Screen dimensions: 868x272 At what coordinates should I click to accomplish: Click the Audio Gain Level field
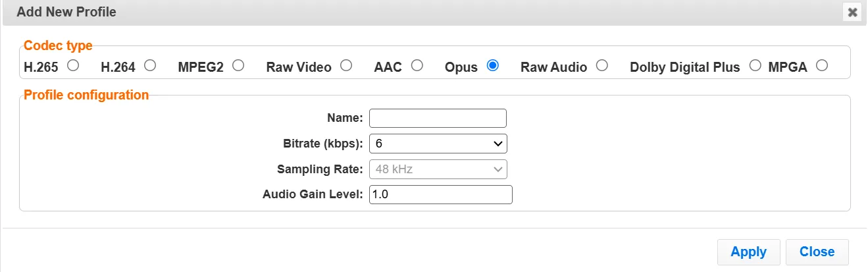(440, 194)
